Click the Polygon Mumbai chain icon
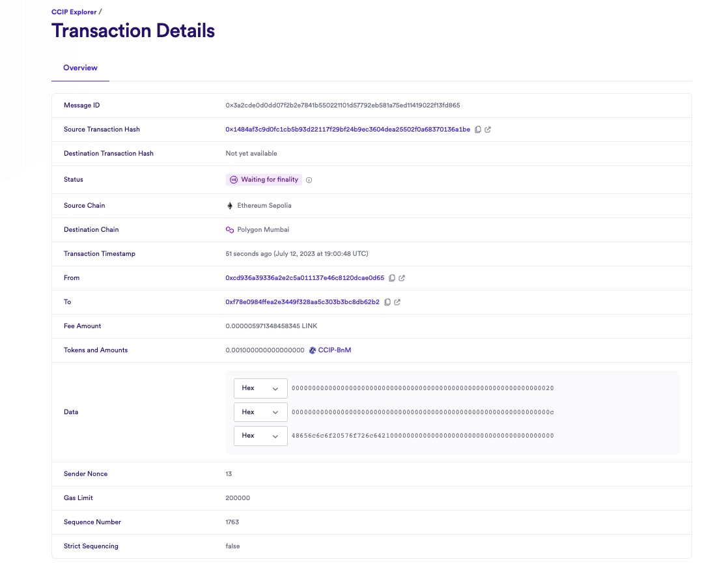 tap(229, 230)
